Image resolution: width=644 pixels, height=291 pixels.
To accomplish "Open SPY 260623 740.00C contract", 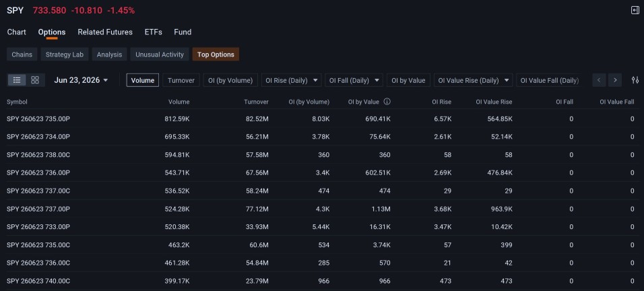I will 38,281.
